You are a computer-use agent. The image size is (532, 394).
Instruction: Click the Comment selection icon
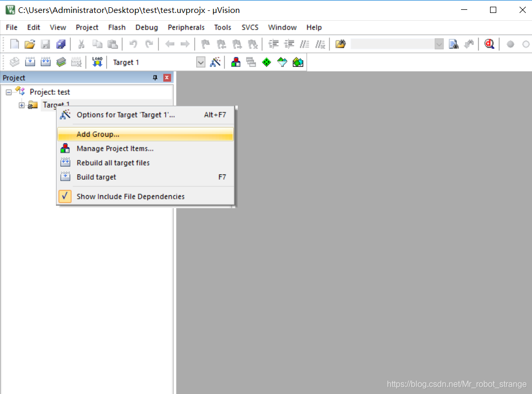click(x=305, y=44)
